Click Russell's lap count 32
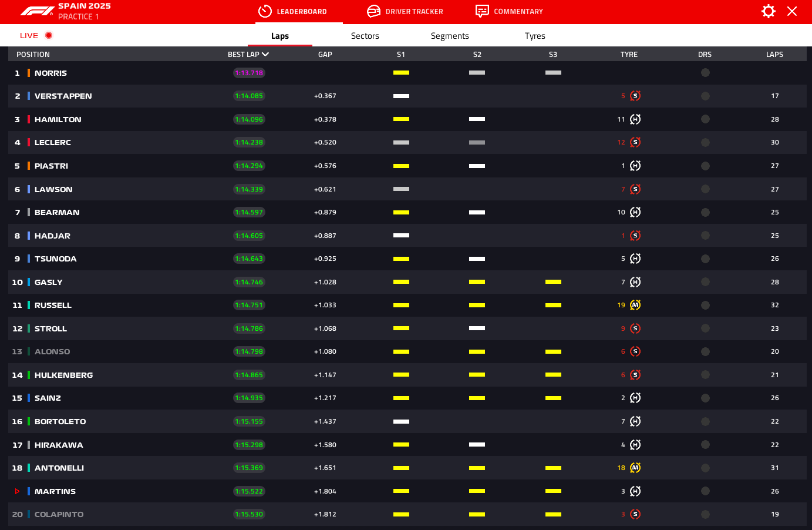This screenshot has height=530, width=812. (775, 305)
